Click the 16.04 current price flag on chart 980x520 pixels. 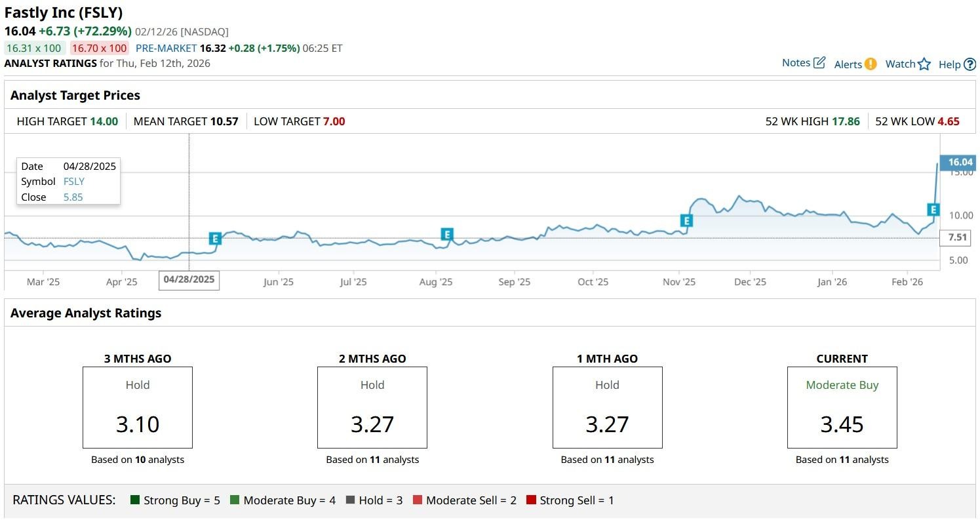click(x=958, y=163)
